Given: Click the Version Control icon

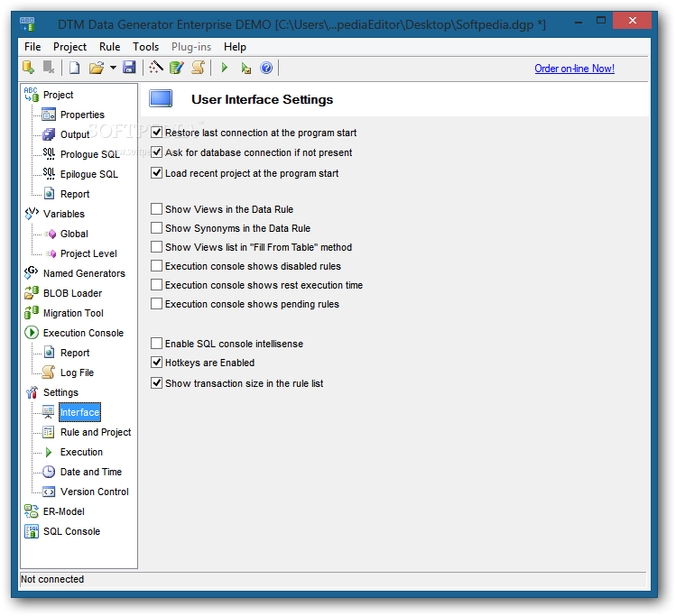Looking at the screenshot, I should click(49, 492).
